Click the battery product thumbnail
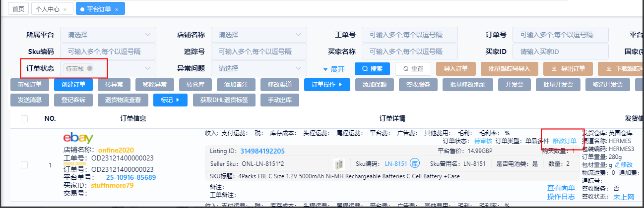The image size is (644, 208). [340, 164]
